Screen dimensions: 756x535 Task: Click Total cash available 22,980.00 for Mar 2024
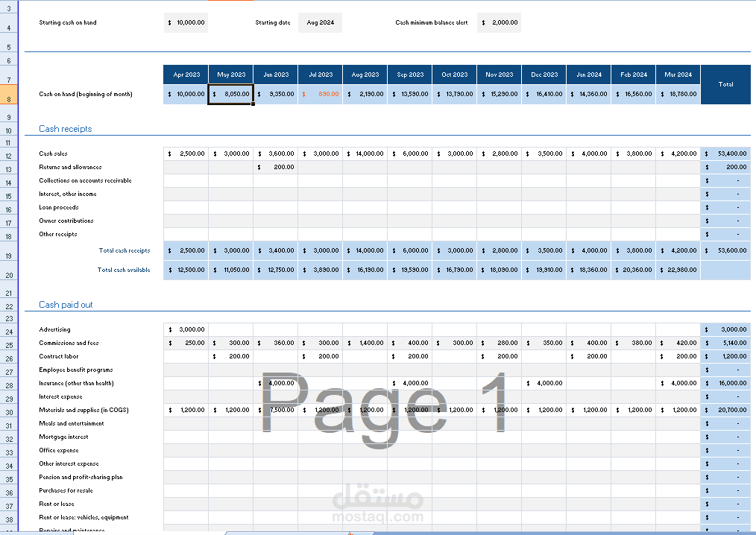click(678, 270)
